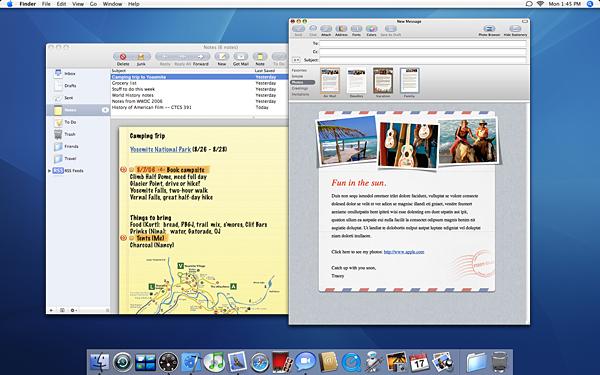Sort notes by Last Saved column header
Screen dimensions: 600x375
(271, 71)
